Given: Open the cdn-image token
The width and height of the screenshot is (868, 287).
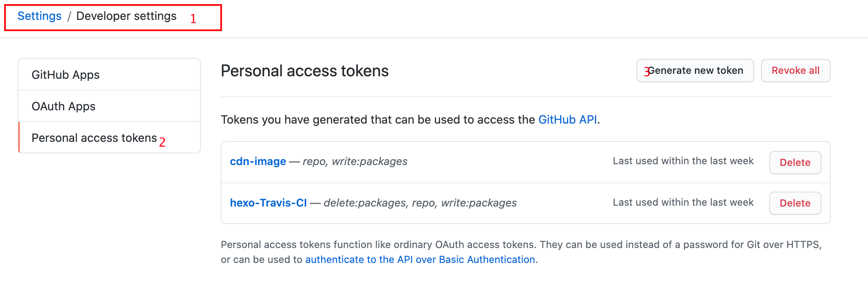Looking at the screenshot, I should [x=258, y=161].
